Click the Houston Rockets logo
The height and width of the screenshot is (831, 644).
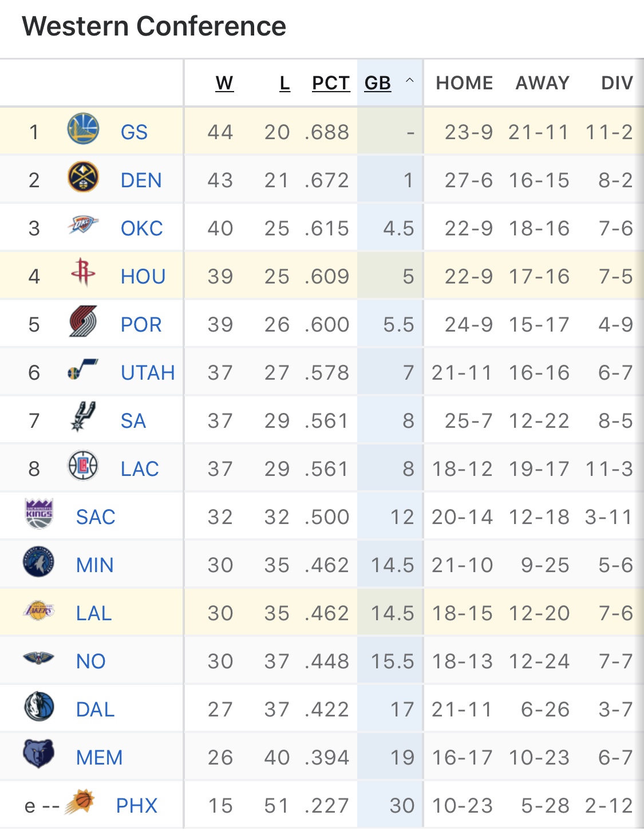pyautogui.click(x=83, y=272)
